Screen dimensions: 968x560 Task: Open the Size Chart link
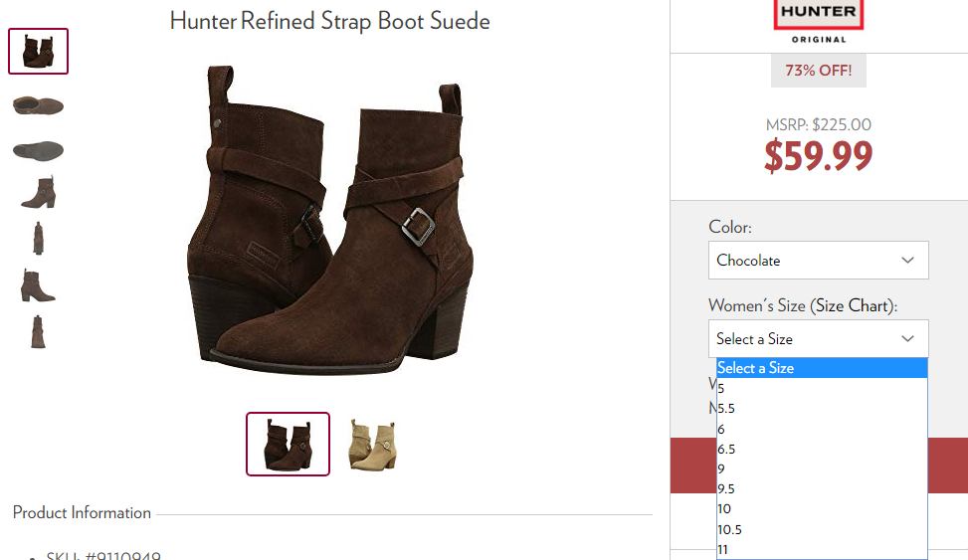point(852,305)
